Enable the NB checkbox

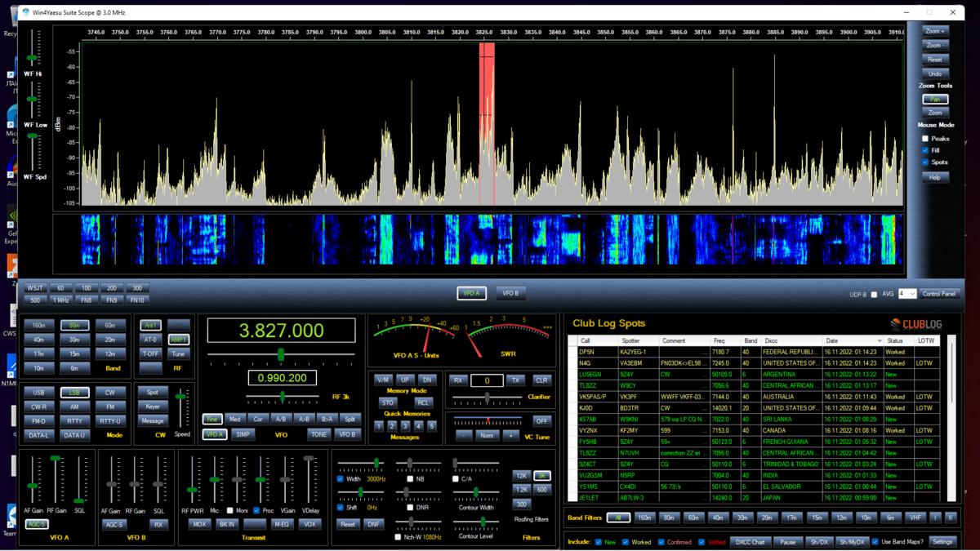click(409, 479)
